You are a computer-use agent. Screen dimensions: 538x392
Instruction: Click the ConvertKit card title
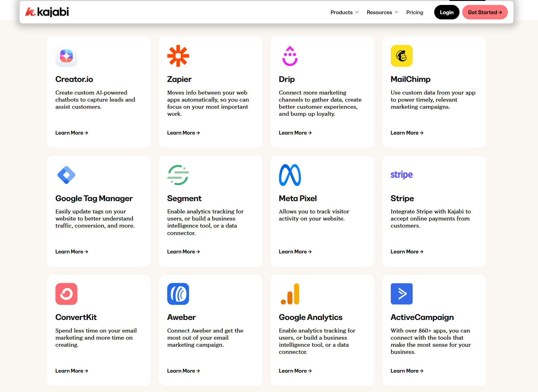click(76, 317)
